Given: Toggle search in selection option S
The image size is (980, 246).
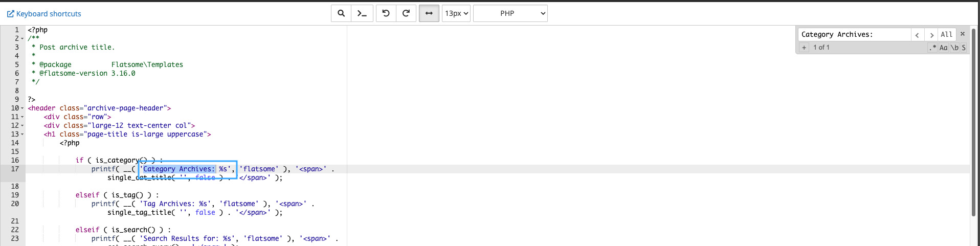Looking at the screenshot, I should (964, 48).
